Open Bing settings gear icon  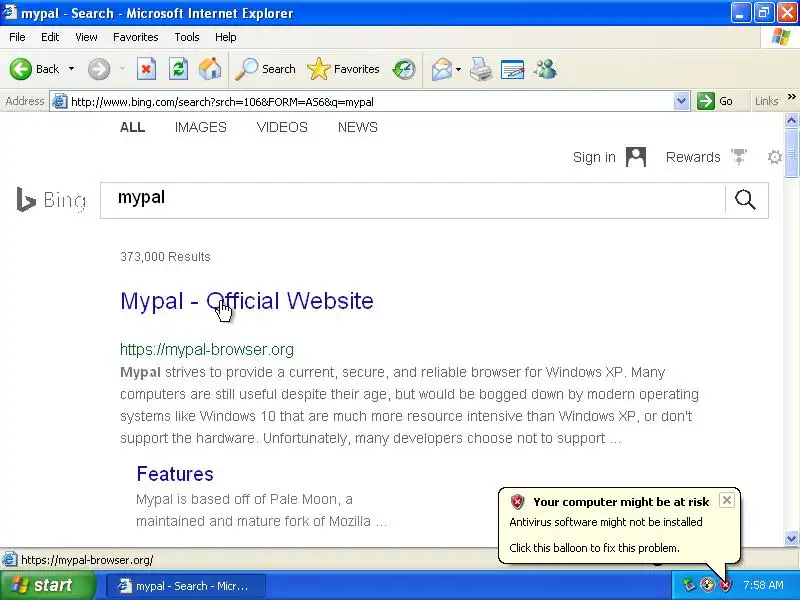point(774,157)
